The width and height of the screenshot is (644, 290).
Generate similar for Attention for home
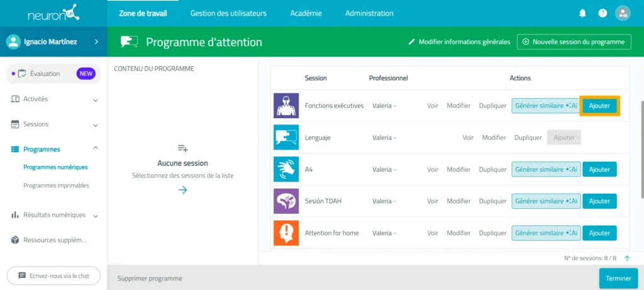(x=546, y=233)
